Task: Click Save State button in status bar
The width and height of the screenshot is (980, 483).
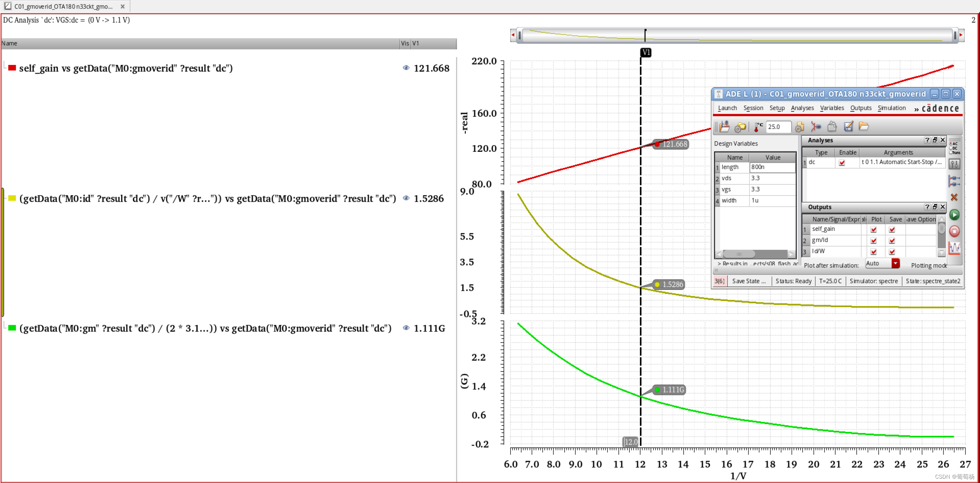Action: coord(748,281)
